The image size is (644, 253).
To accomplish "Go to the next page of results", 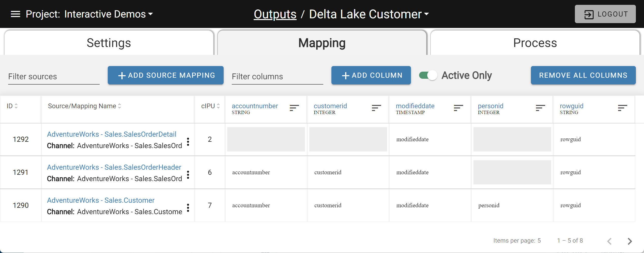I will (x=630, y=241).
